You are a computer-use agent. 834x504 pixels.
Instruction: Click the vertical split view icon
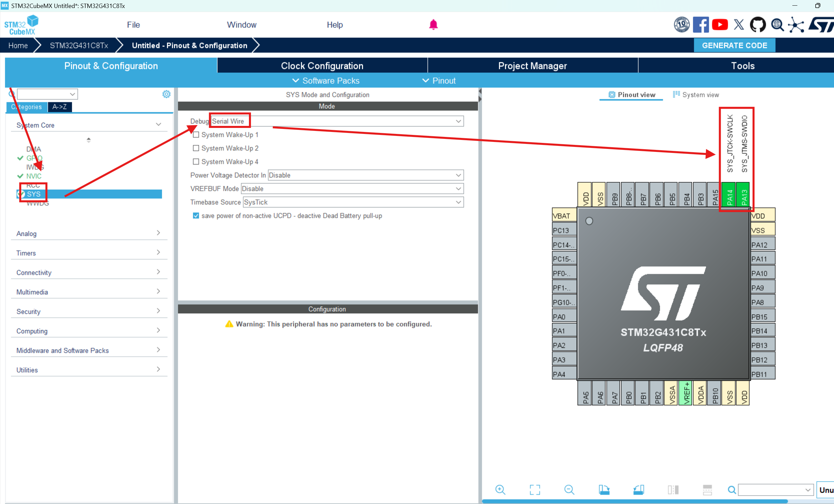[x=673, y=489]
